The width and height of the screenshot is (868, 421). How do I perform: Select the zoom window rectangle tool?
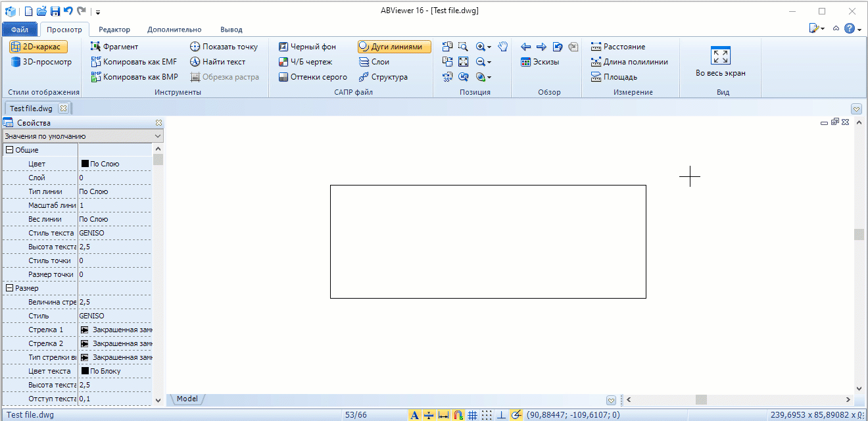463,47
